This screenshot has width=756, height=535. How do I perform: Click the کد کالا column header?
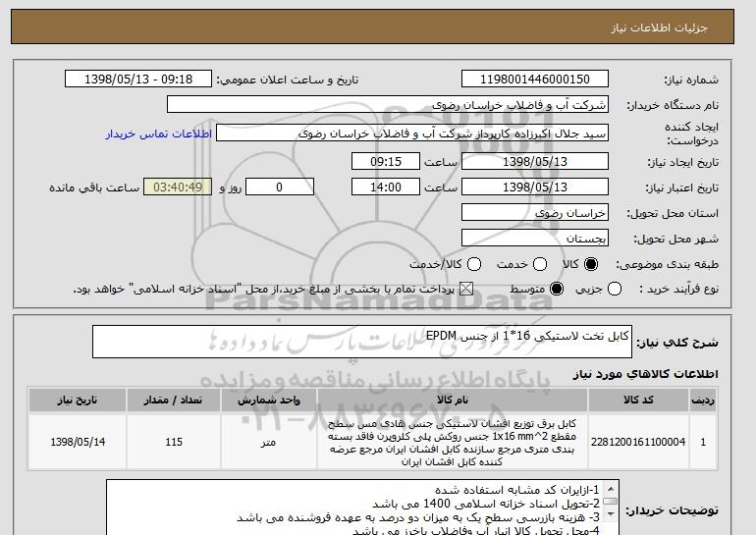[638, 401]
